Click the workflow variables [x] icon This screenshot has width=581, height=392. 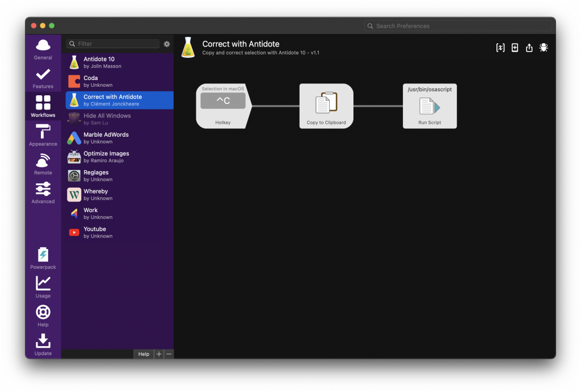click(x=500, y=48)
